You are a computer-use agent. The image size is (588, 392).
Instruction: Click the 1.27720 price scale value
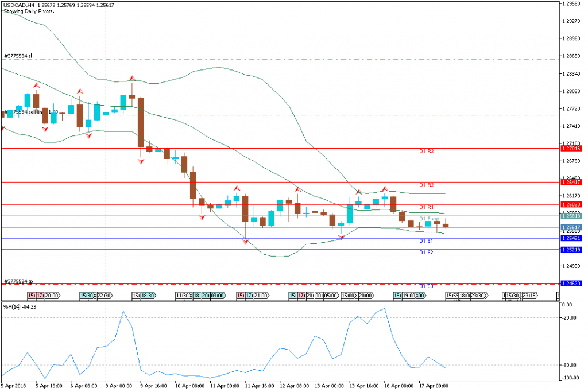point(571,108)
